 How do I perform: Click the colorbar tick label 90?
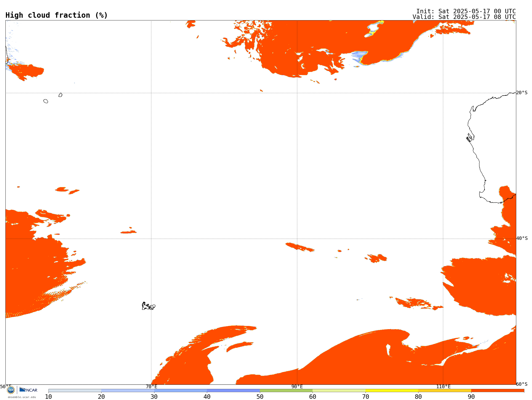(x=471, y=397)
